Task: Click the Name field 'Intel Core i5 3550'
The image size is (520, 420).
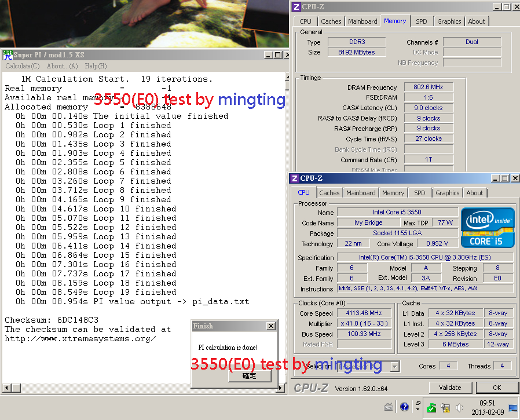Action: coord(397,213)
